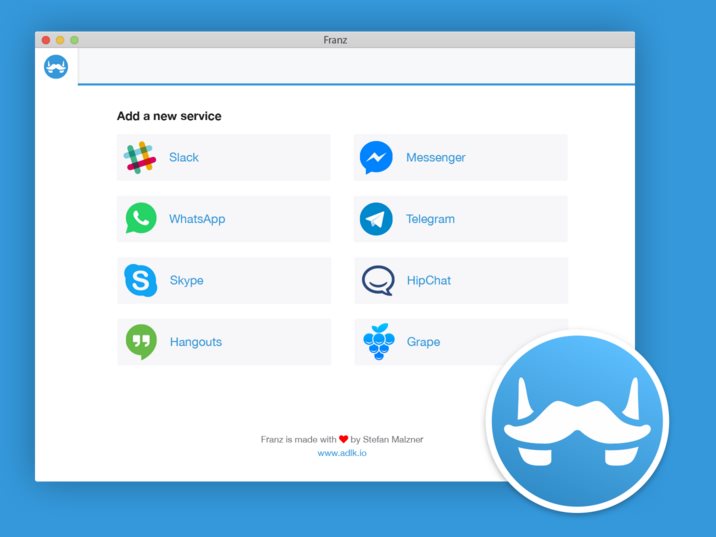This screenshot has height=537, width=716.
Task: Add the Slack service
Action: pos(223,158)
